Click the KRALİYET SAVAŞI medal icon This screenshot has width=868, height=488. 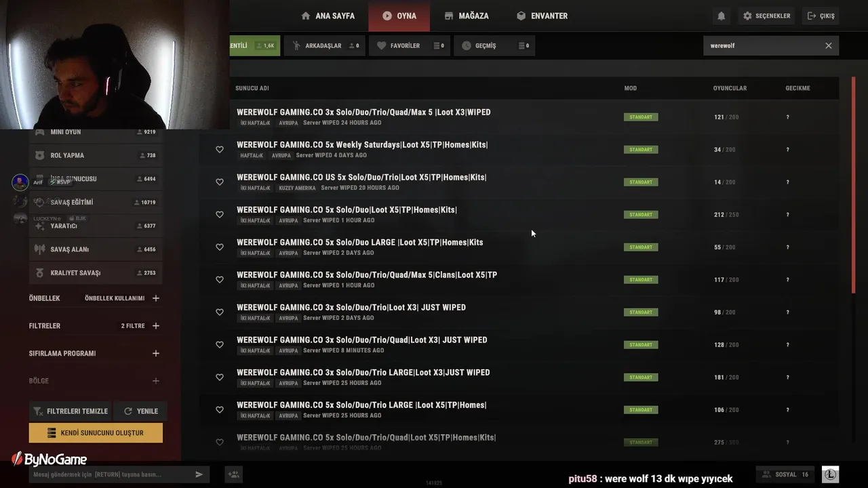click(39, 272)
